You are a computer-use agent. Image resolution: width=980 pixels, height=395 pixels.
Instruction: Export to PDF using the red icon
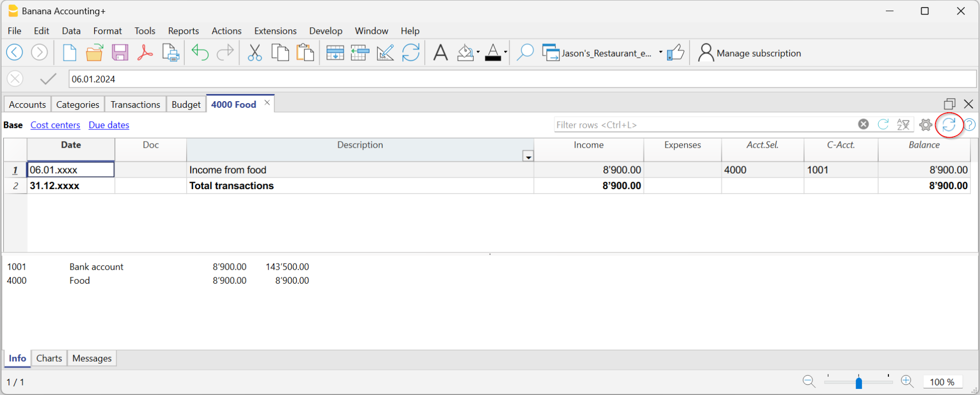[145, 53]
